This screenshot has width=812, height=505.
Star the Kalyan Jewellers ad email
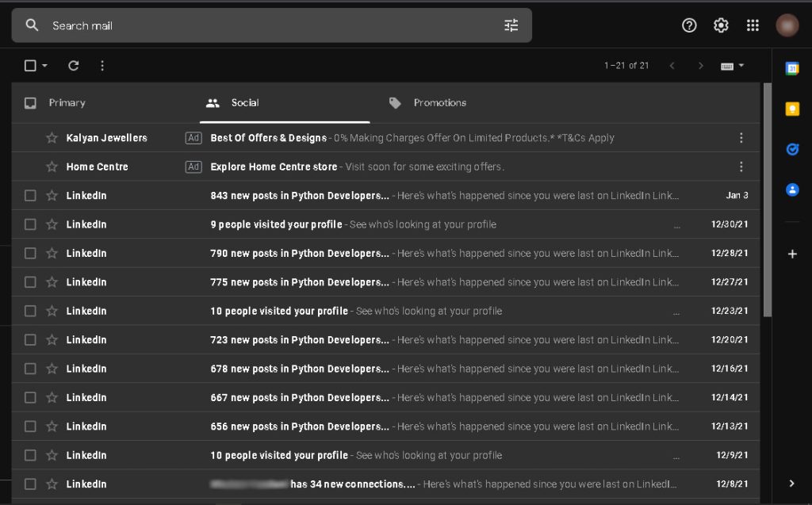52,138
